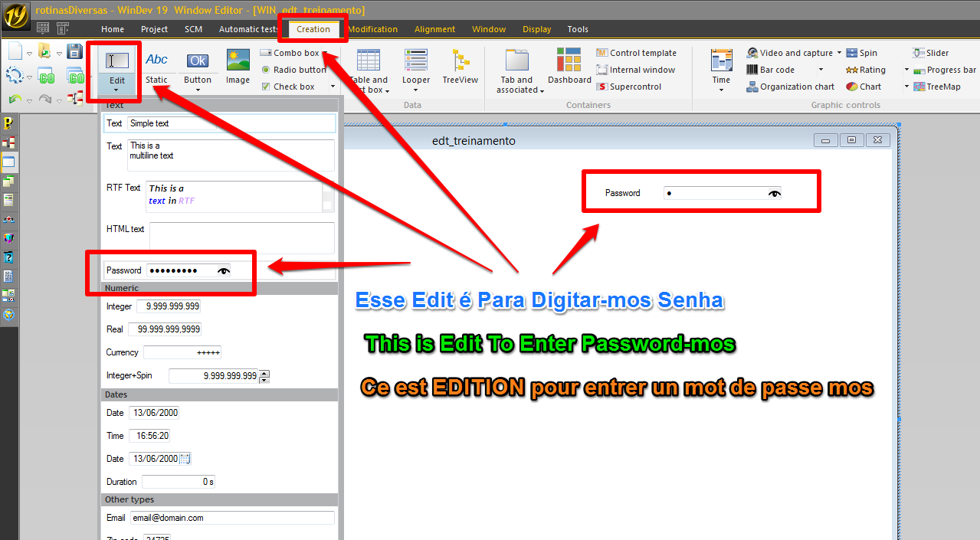Expand the Tab and associated dropdown
Image resolution: width=980 pixels, height=540 pixels.
(542, 91)
